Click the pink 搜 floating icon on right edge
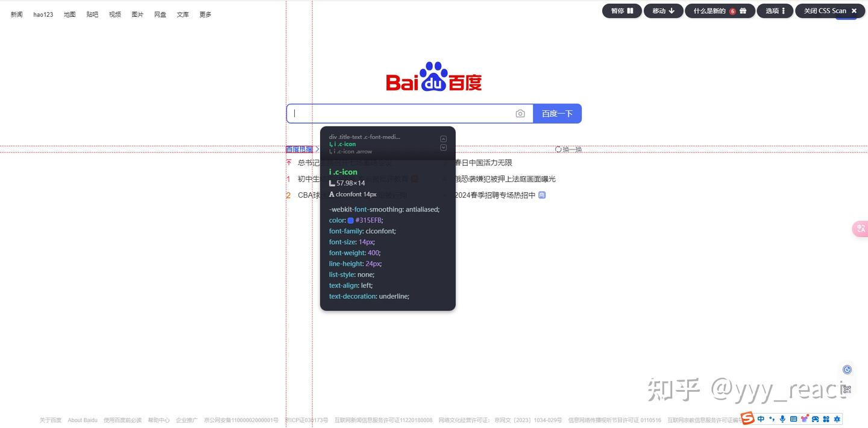The width and height of the screenshot is (868, 428). click(x=860, y=228)
